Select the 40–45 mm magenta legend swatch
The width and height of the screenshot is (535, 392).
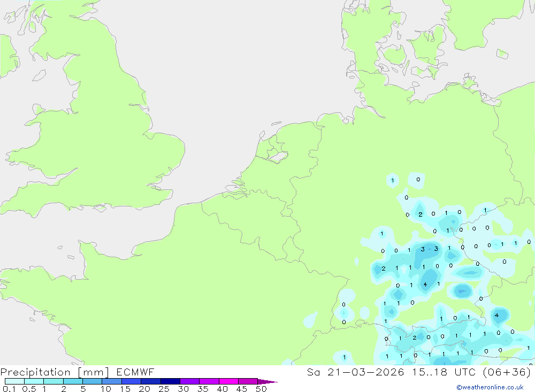(x=228, y=381)
